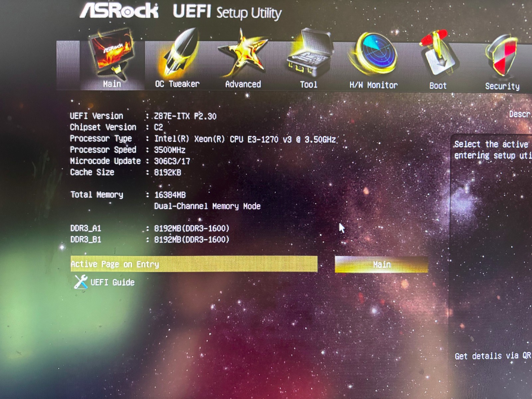
Task: Open the Main tab monitor icon
Action: coord(112,53)
